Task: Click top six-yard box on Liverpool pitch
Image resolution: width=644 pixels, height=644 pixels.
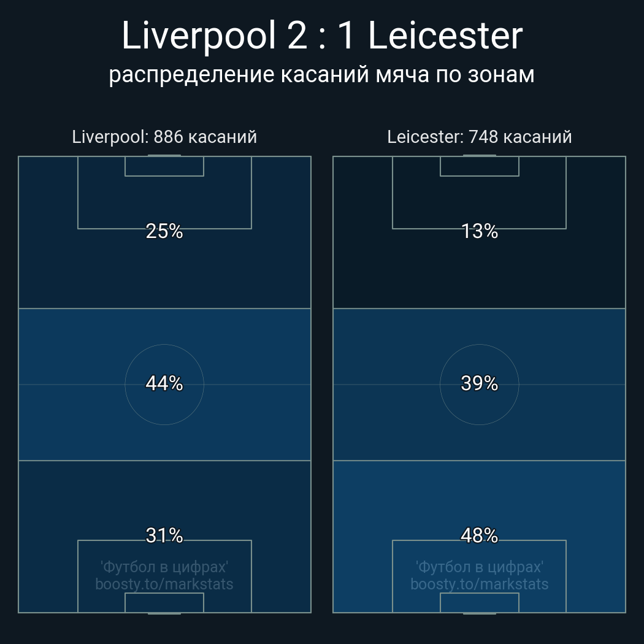Action: coord(164,166)
